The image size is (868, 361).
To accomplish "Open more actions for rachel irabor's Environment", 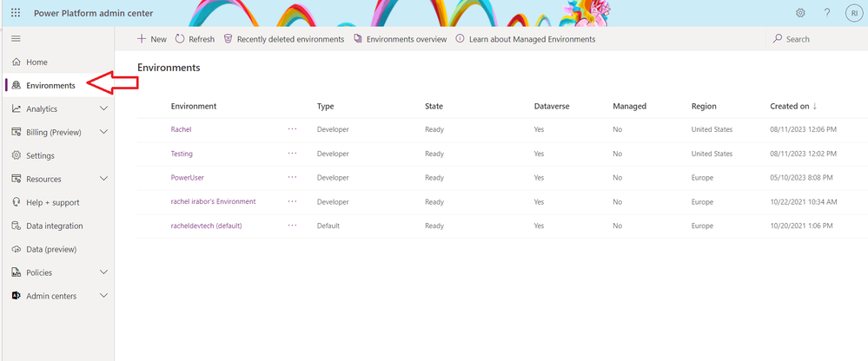I will 292,201.
